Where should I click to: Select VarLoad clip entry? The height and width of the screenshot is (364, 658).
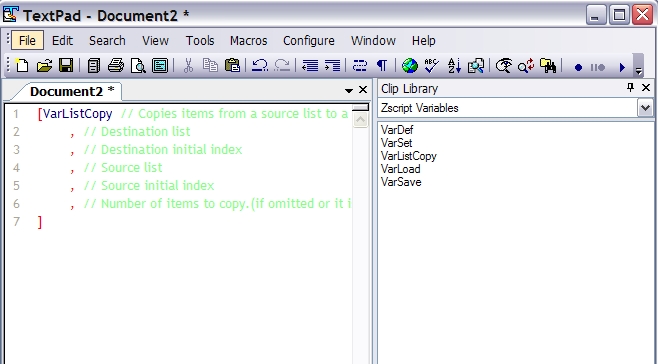[400, 169]
